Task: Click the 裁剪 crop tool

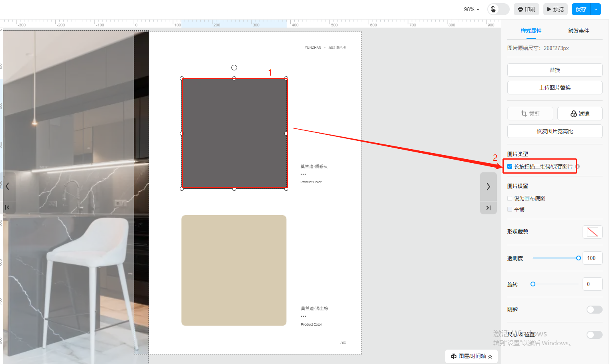Action: (530, 114)
